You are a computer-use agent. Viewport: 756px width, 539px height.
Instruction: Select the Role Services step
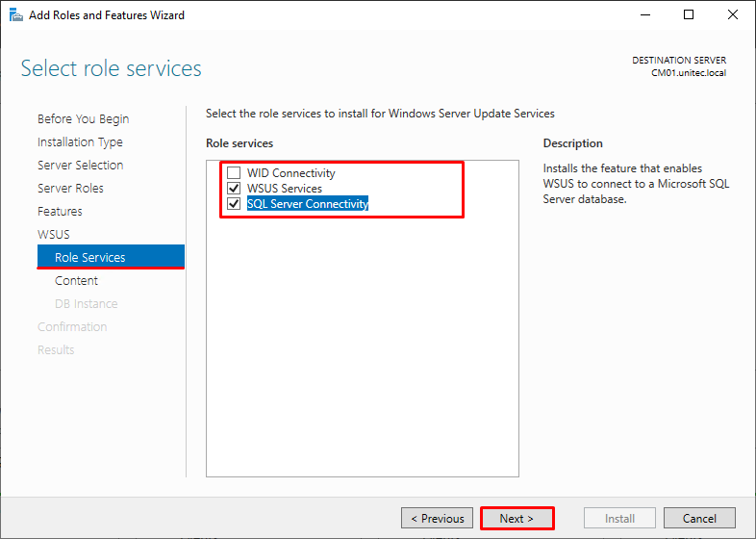click(x=111, y=257)
